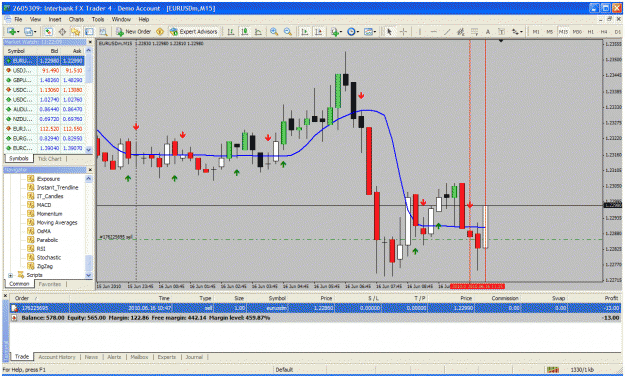Select the Vertical Line drawing tool

420,31
